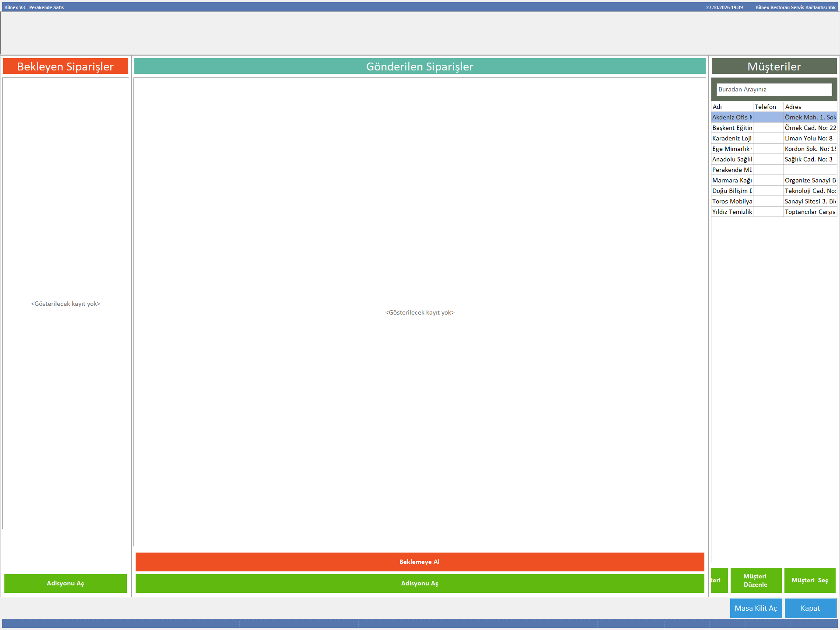This screenshot has height=630, width=840.
Task: Select the Akdeniz Ofis customer row
Action: coord(774,117)
